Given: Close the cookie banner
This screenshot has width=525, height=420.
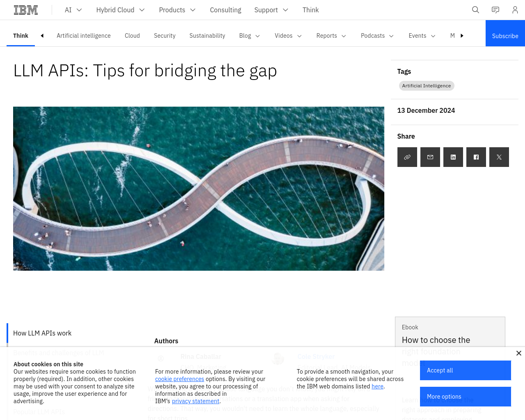Looking at the screenshot, I should tap(518, 353).
